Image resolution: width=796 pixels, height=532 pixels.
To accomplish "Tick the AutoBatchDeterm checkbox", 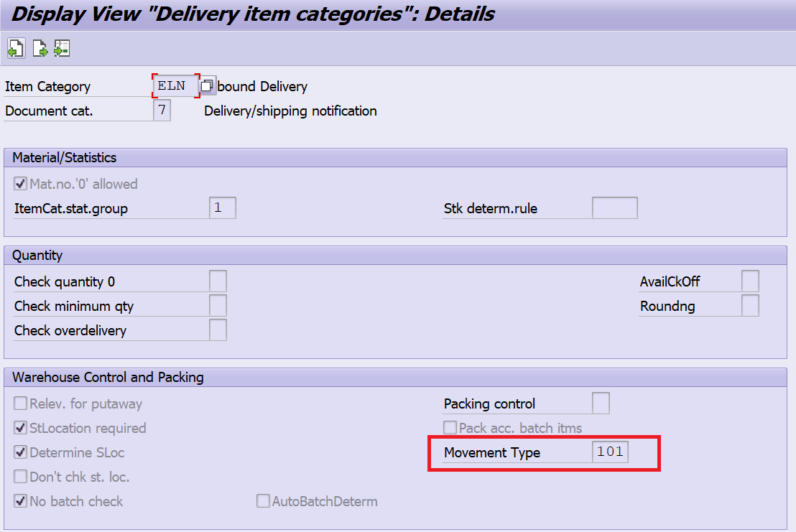I will 264,501.
